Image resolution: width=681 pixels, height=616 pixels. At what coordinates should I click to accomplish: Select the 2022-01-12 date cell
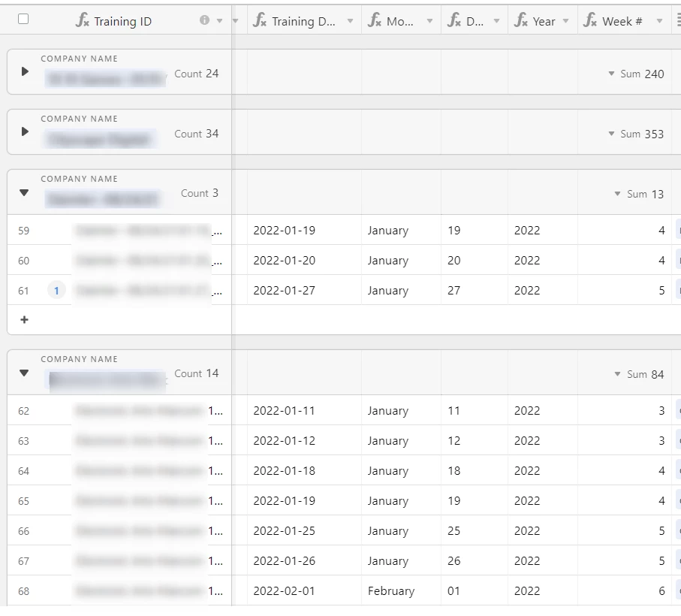click(x=304, y=440)
